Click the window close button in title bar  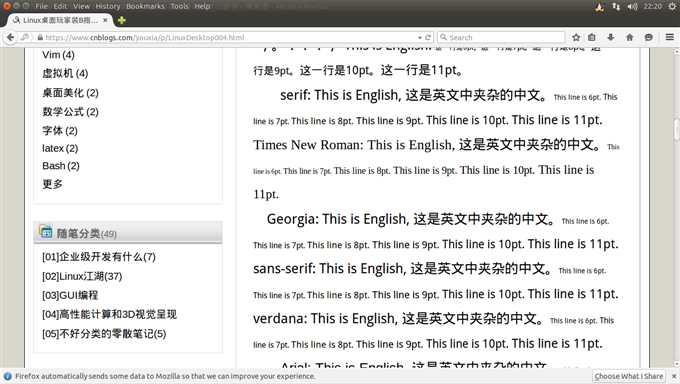click(x=7, y=6)
